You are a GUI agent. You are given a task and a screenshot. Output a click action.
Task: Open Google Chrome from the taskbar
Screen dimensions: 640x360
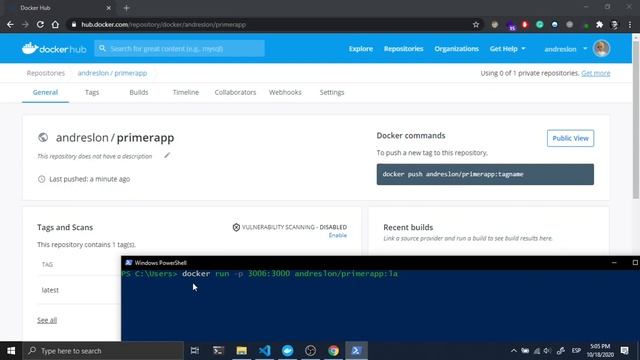[333, 351]
